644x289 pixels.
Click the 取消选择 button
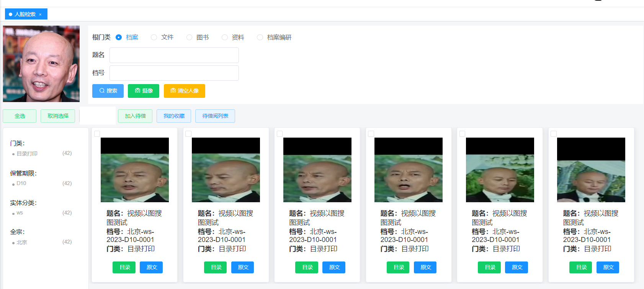(x=58, y=116)
